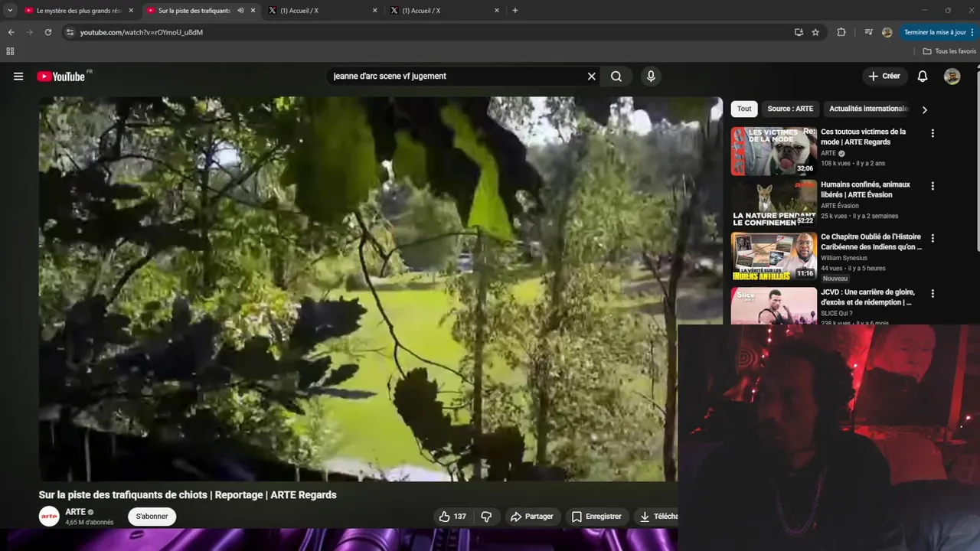Viewport: 980px width, 551px height.
Task: Start voice search with microphone
Action: pos(651,77)
